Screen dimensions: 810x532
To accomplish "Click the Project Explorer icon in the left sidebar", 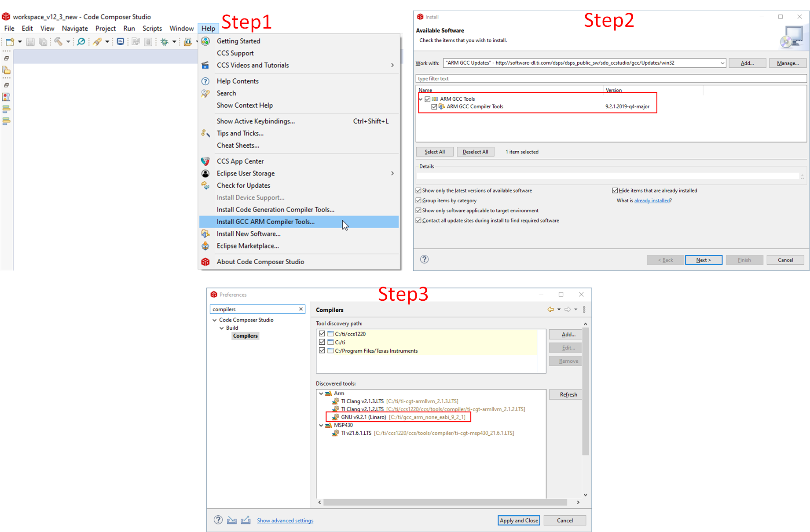I will (6, 70).
